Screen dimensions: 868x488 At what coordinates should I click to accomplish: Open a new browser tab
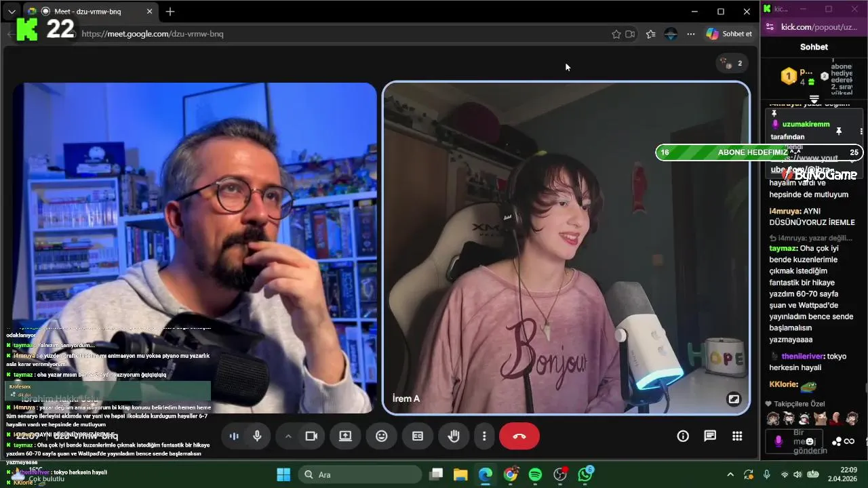(x=170, y=12)
